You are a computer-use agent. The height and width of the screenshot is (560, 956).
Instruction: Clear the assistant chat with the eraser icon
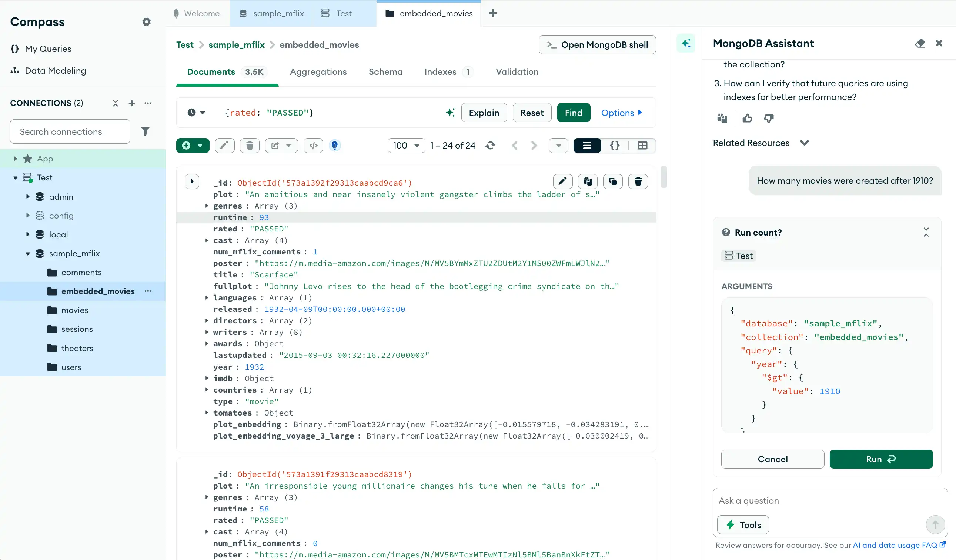tap(920, 43)
